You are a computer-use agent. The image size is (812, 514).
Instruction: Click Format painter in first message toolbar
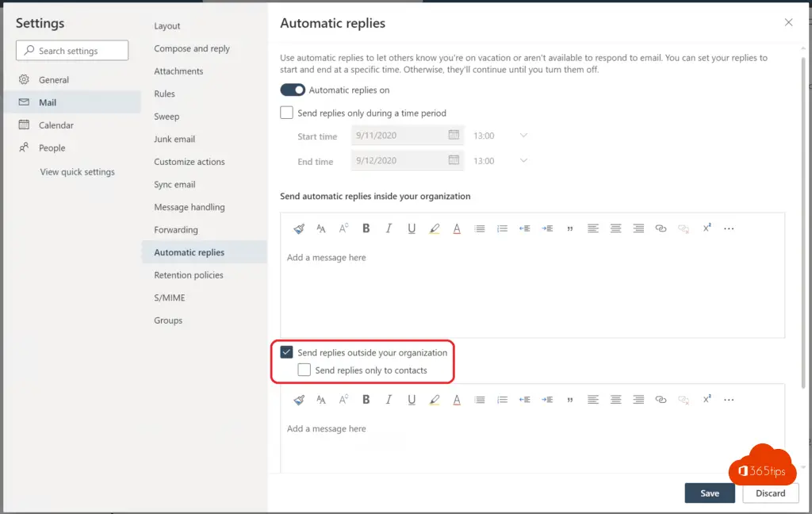(299, 228)
